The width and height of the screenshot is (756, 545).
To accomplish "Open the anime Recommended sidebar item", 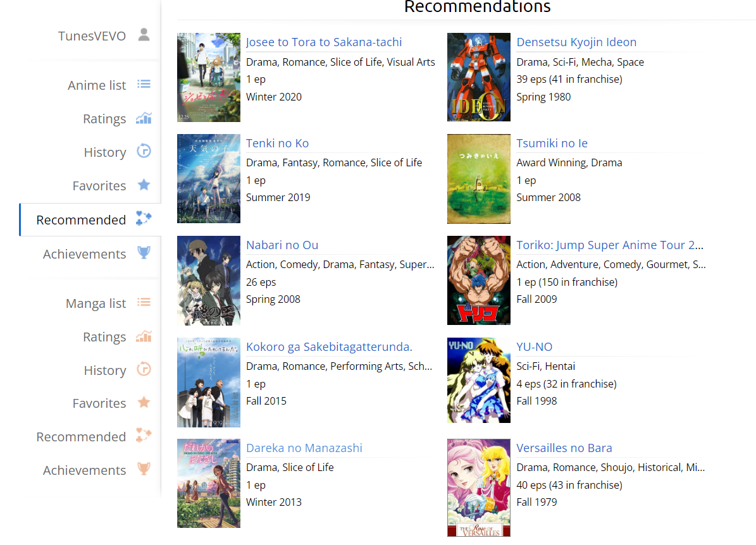I will coord(81,220).
